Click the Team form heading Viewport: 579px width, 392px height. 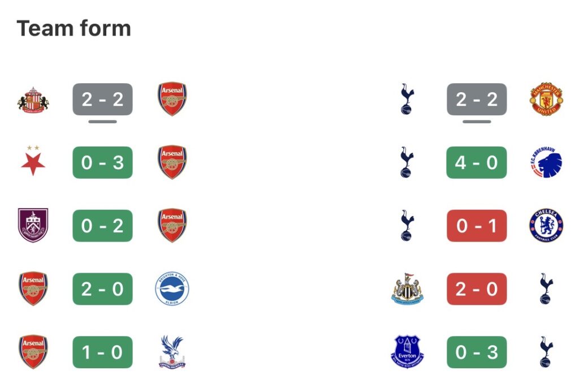point(74,28)
